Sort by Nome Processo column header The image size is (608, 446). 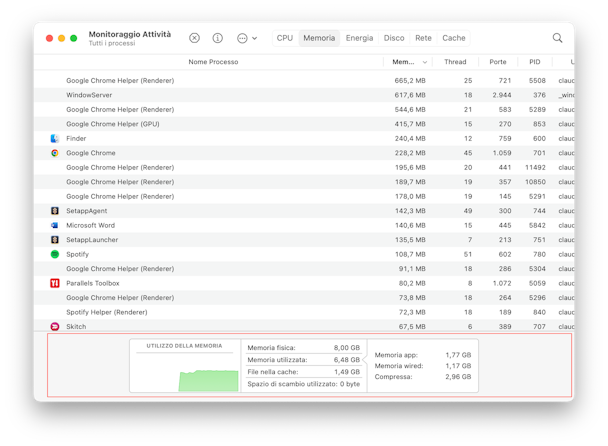pyautogui.click(x=213, y=62)
